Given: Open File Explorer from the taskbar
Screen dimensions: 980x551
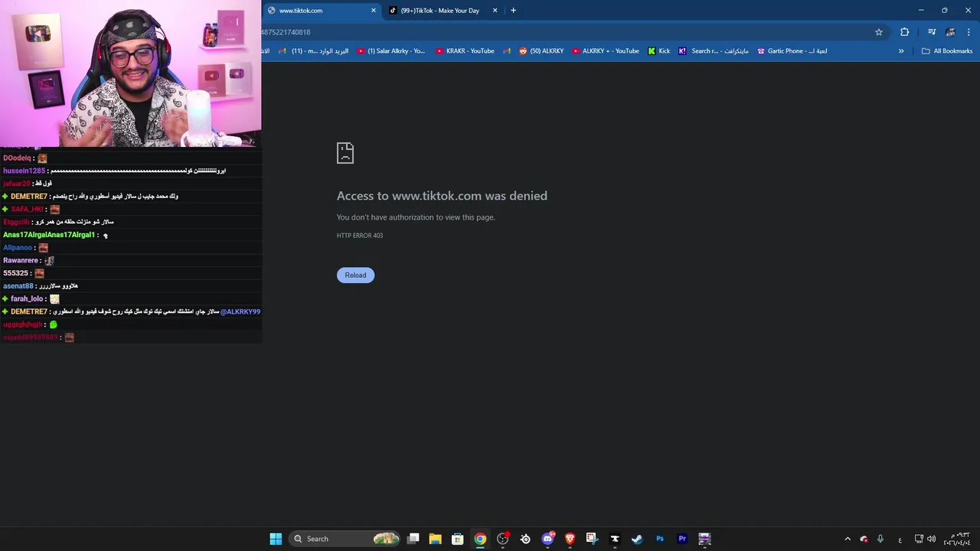Looking at the screenshot, I should [x=435, y=539].
